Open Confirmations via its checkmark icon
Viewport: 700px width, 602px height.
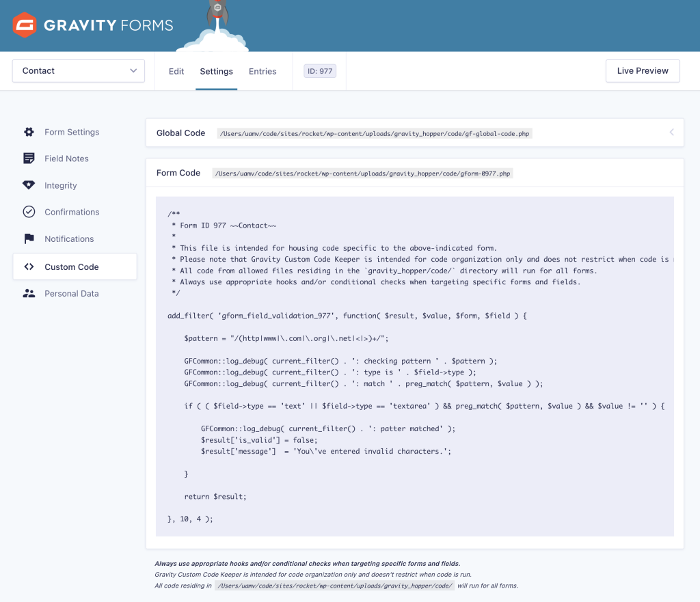click(28, 212)
